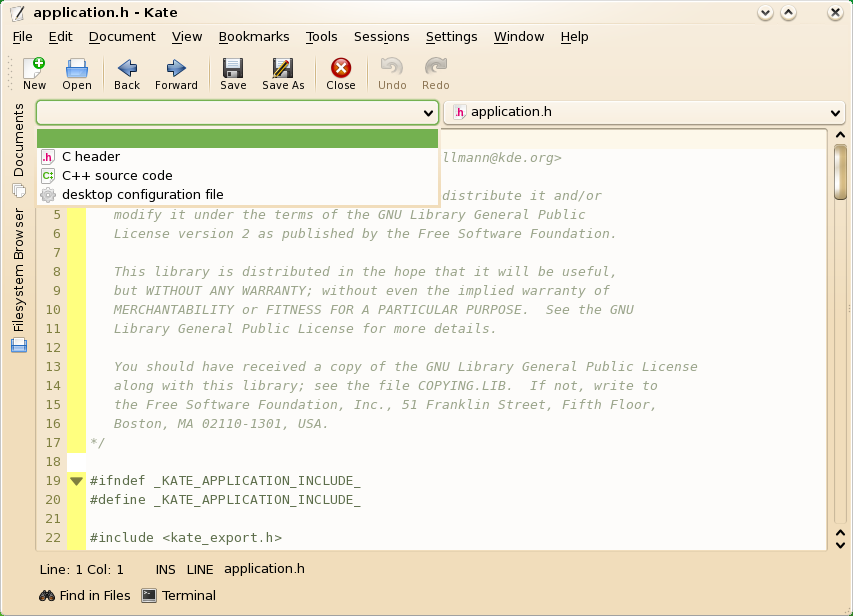The image size is (853, 616).
Task: Open the Filesystem Browser sidebar panel
Action: coord(18,280)
